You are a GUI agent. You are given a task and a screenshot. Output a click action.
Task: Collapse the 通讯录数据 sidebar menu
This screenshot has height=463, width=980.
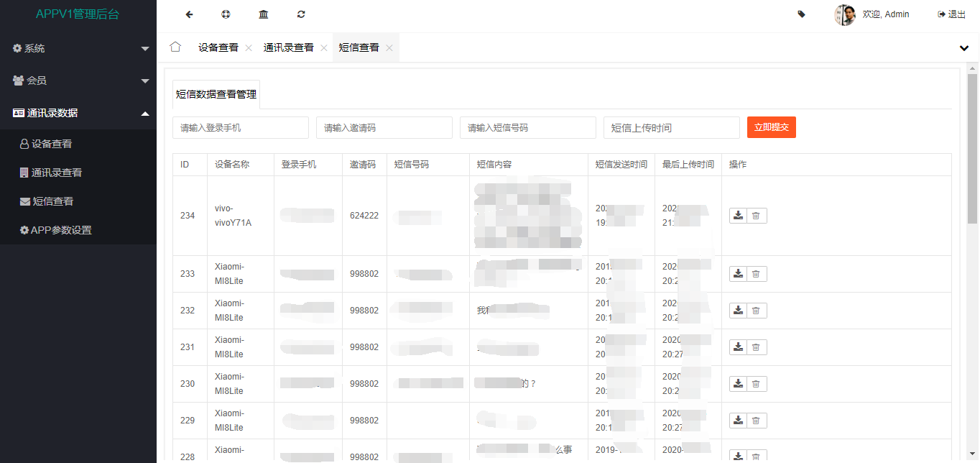pos(78,113)
